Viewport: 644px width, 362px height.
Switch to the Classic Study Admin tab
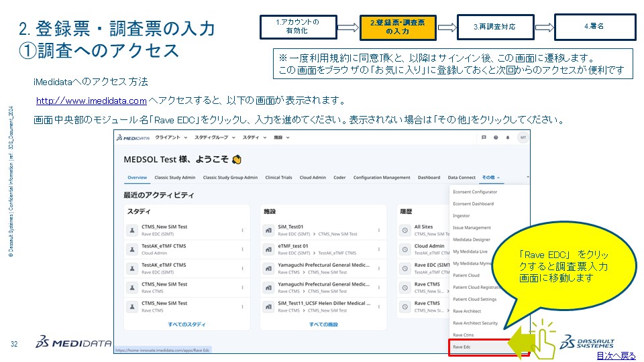pyautogui.click(x=175, y=177)
